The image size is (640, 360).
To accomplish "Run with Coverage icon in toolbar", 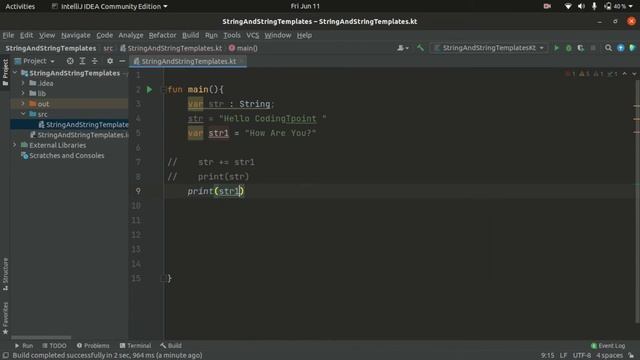I will (x=581, y=48).
